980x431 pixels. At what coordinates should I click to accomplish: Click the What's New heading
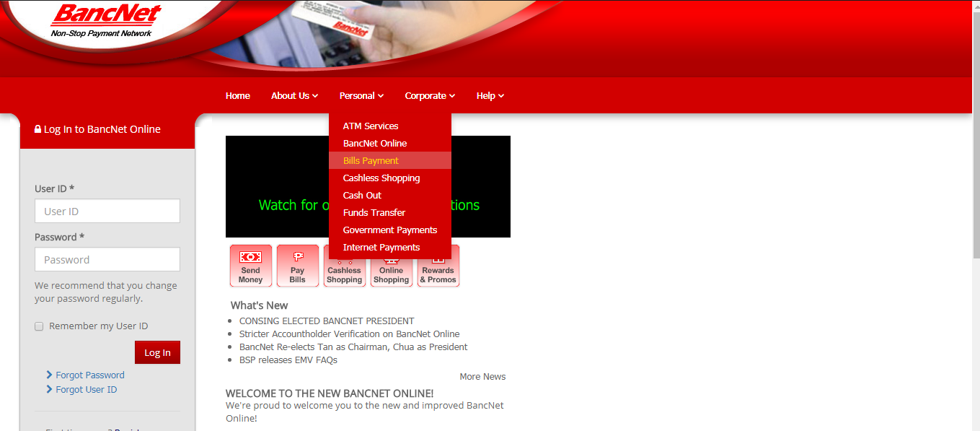pos(259,305)
